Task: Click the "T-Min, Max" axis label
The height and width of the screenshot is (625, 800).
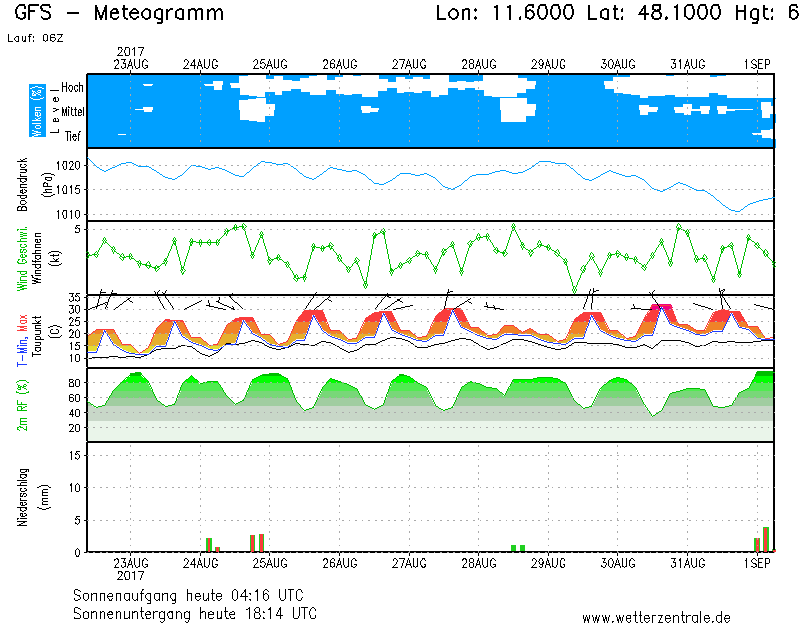Action: tap(22, 340)
